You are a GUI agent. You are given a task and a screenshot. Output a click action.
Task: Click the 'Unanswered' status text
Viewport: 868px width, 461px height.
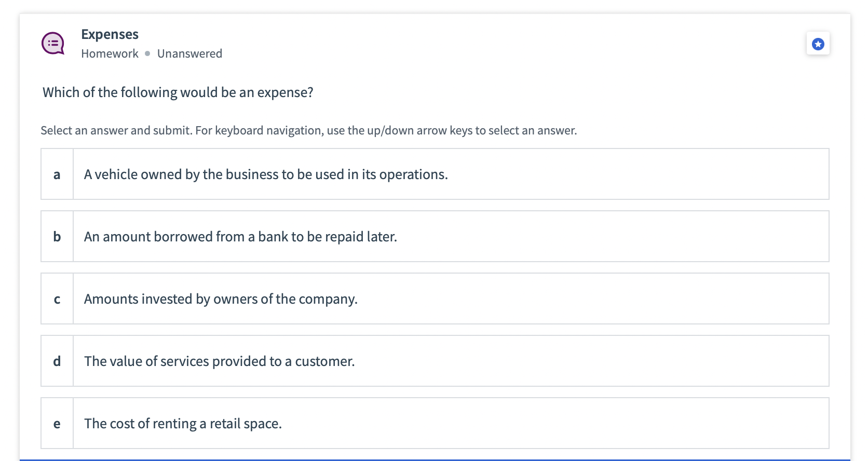[189, 53]
